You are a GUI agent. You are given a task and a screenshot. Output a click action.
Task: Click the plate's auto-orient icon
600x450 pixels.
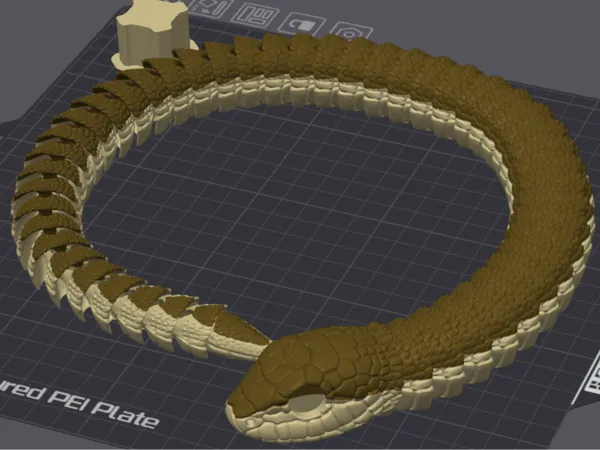click(209, 8)
